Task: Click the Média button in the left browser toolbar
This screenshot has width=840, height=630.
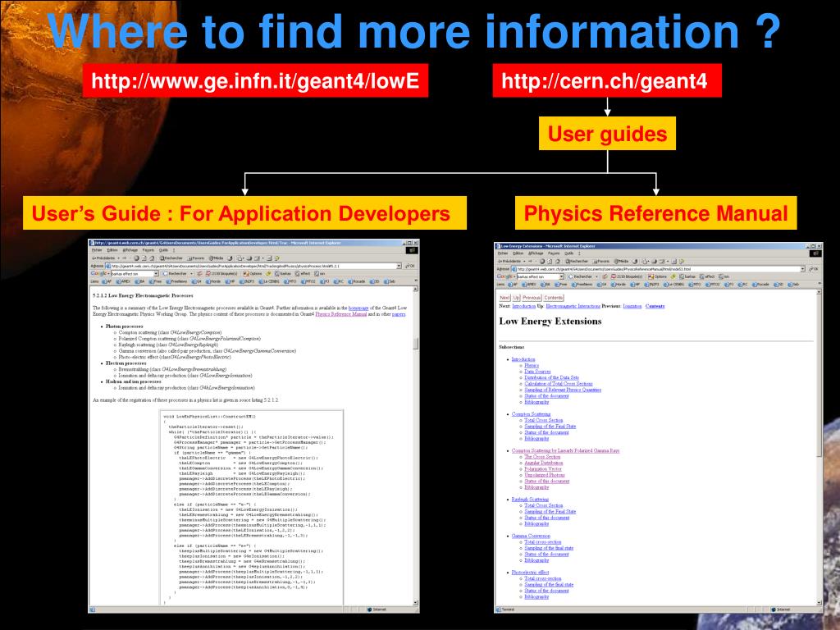Action: pos(216,258)
